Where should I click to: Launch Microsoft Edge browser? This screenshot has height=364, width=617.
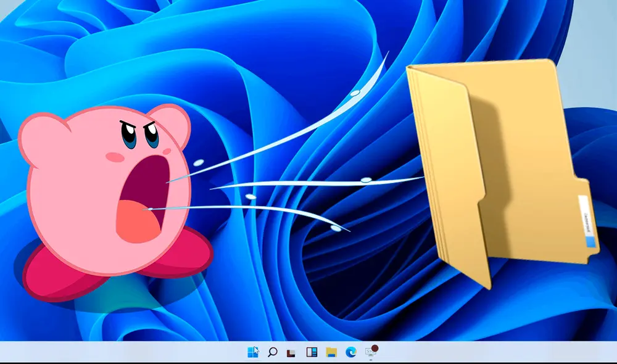coord(350,352)
